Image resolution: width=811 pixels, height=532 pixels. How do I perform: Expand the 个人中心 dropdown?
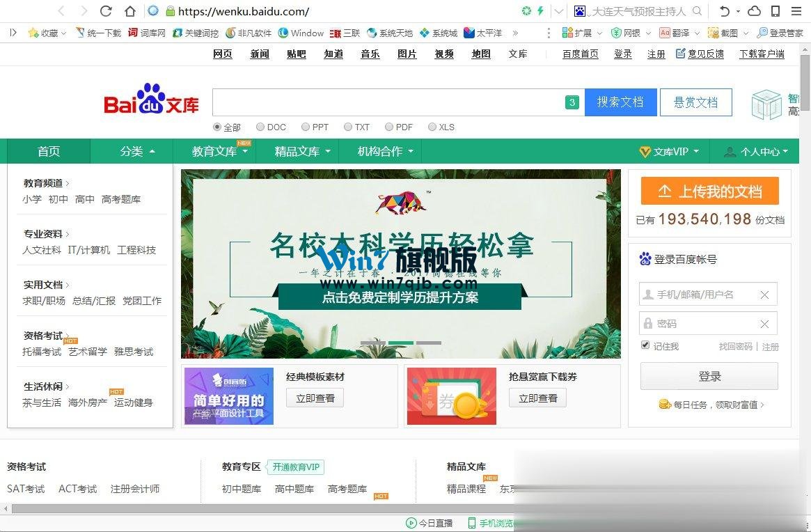coord(756,151)
